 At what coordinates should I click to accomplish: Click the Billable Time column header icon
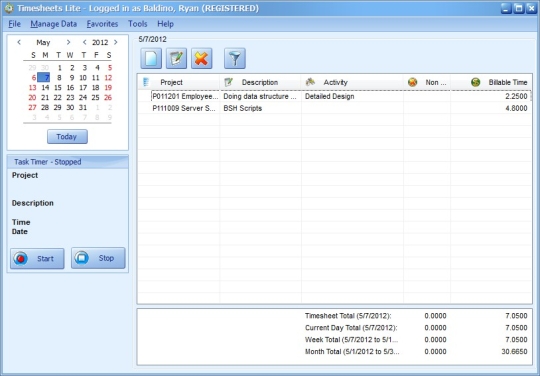(x=476, y=82)
